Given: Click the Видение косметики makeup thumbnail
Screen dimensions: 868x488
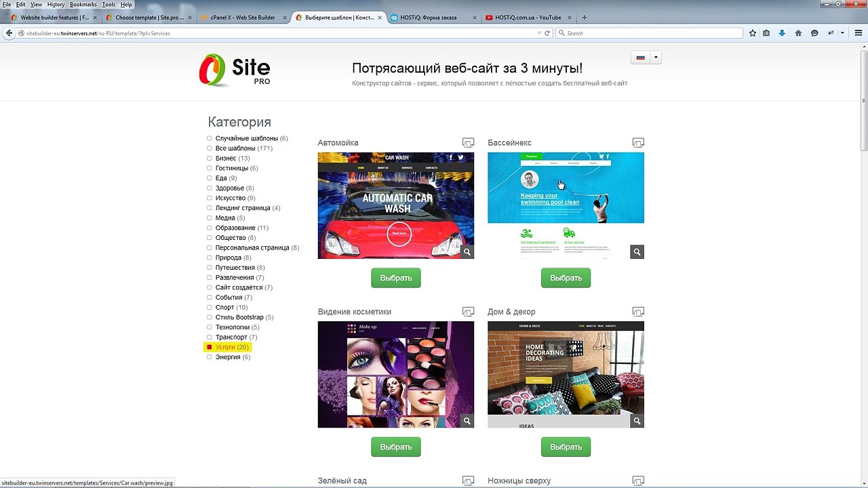Looking at the screenshot, I should (396, 374).
